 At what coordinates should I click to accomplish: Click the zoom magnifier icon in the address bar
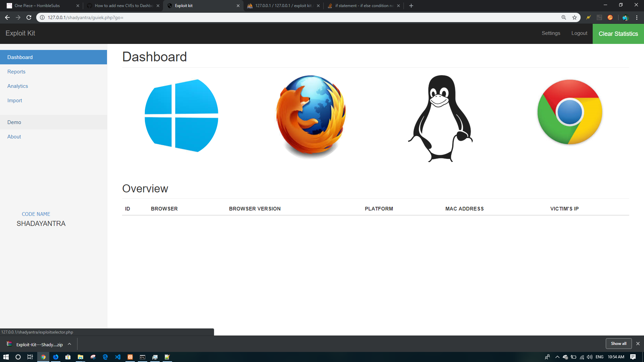pos(564,17)
